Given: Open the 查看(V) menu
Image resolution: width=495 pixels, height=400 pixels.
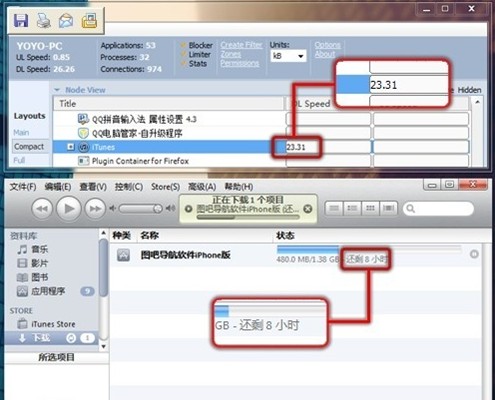Looking at the screenshot, I should click(93, 187).
